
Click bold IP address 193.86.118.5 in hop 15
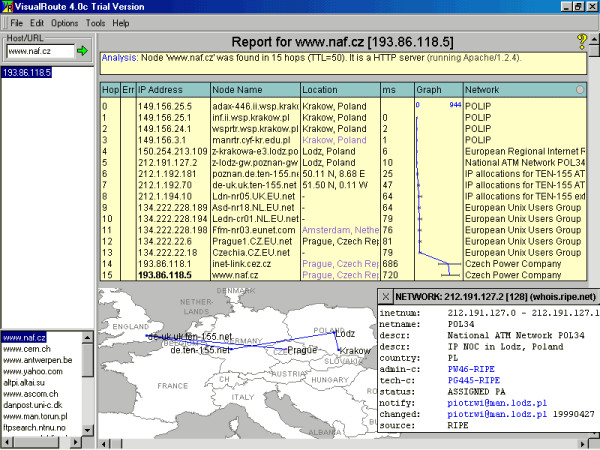pos(165,275)
